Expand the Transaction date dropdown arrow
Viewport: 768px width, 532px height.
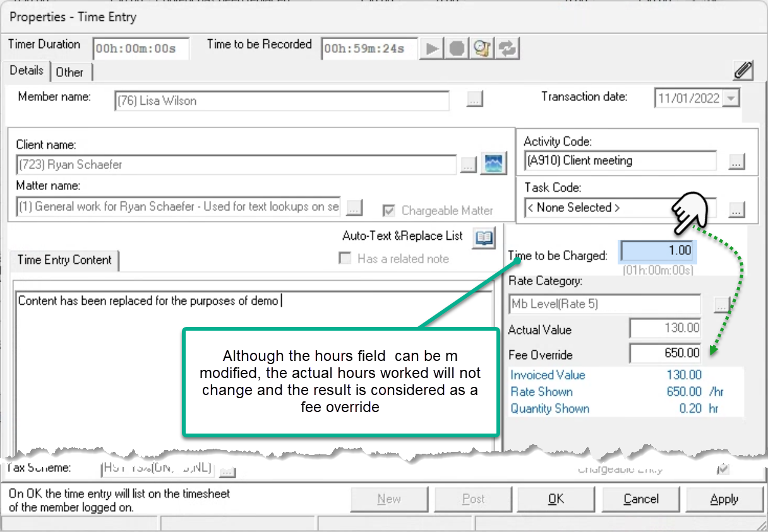[x=731, y=98]
